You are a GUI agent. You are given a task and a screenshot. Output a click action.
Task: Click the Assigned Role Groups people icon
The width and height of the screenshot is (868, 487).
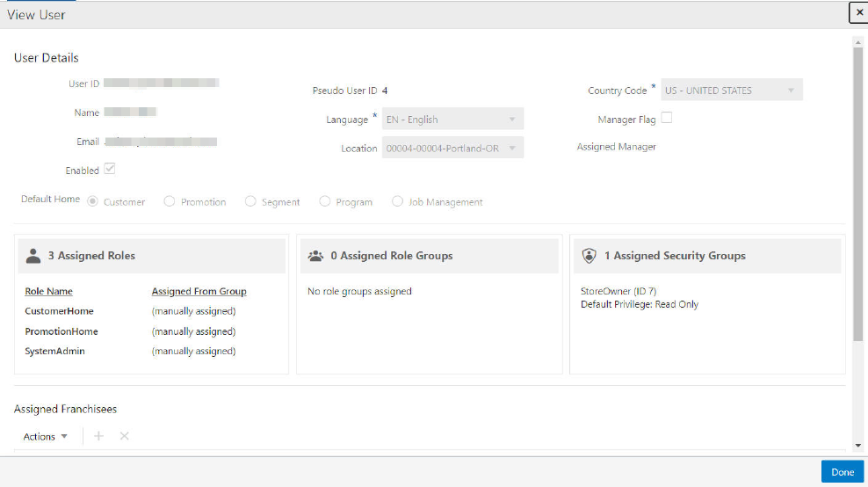tap(315, 256)
